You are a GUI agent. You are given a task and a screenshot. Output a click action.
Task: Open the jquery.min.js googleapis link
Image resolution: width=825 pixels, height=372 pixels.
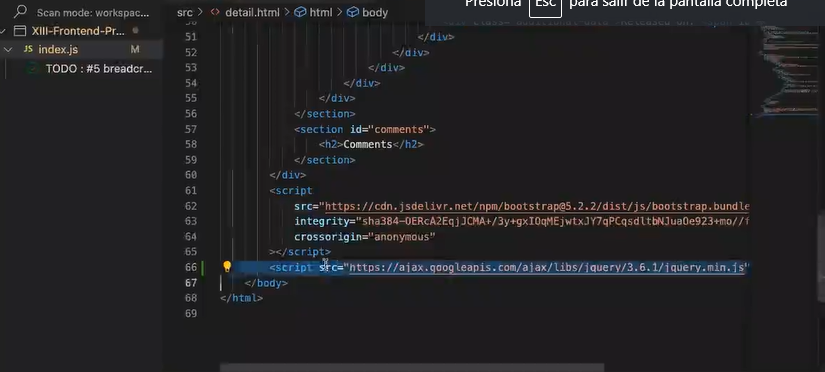tap(547, 267)
